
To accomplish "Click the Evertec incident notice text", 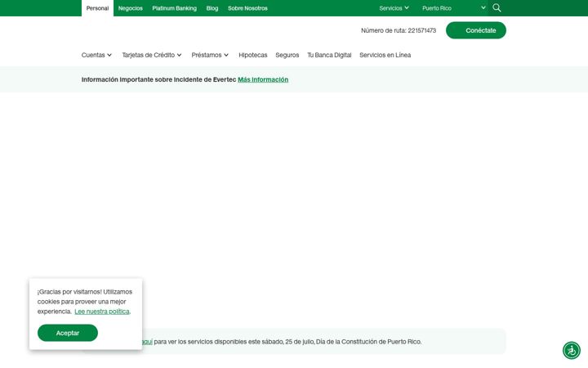I will [x=158, y=79].
